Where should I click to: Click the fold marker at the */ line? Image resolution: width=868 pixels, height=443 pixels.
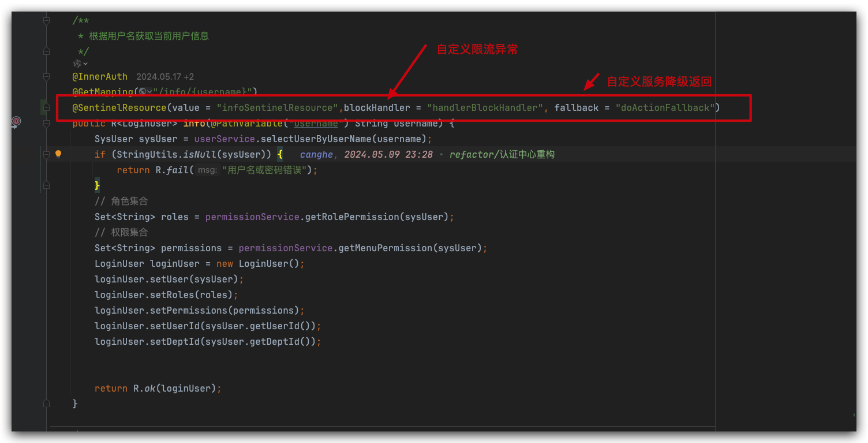click(x=46, y=51)
